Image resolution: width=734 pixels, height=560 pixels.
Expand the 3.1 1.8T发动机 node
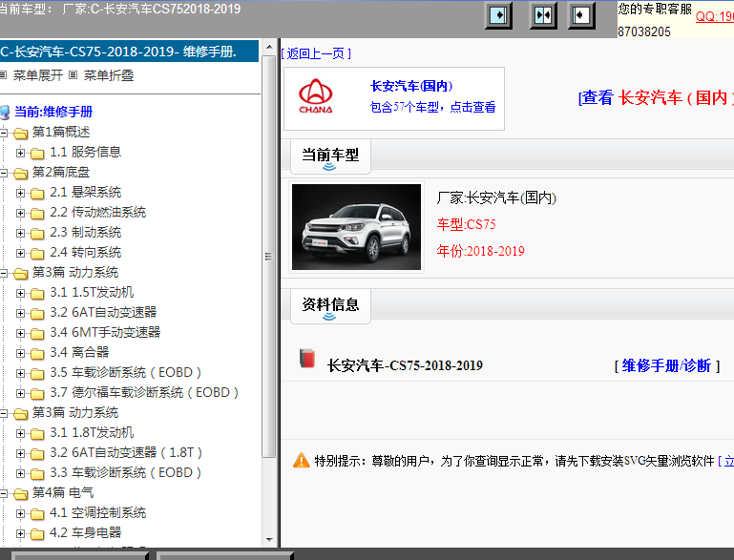20,433
